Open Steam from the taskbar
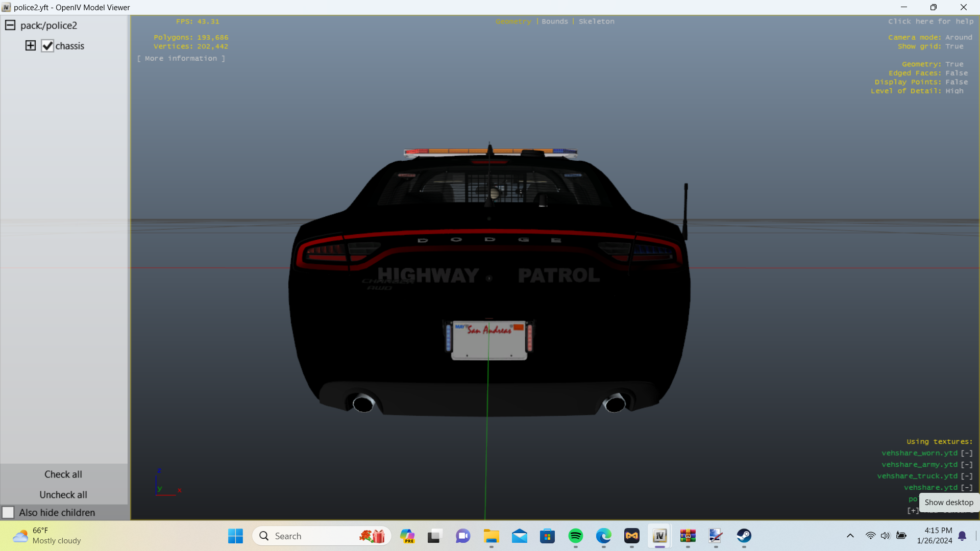 pos(744,536)
